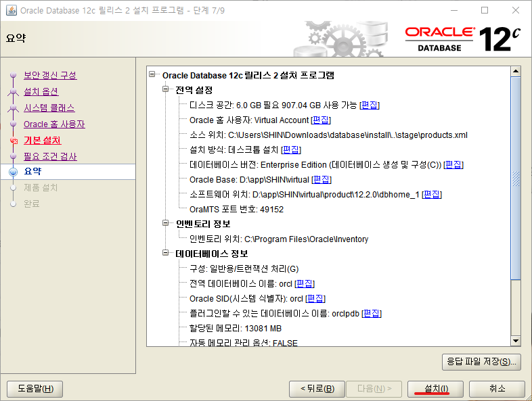532x401 pixels.
Task: Return to the 기본 설치 step
Action: coord(43,140)
